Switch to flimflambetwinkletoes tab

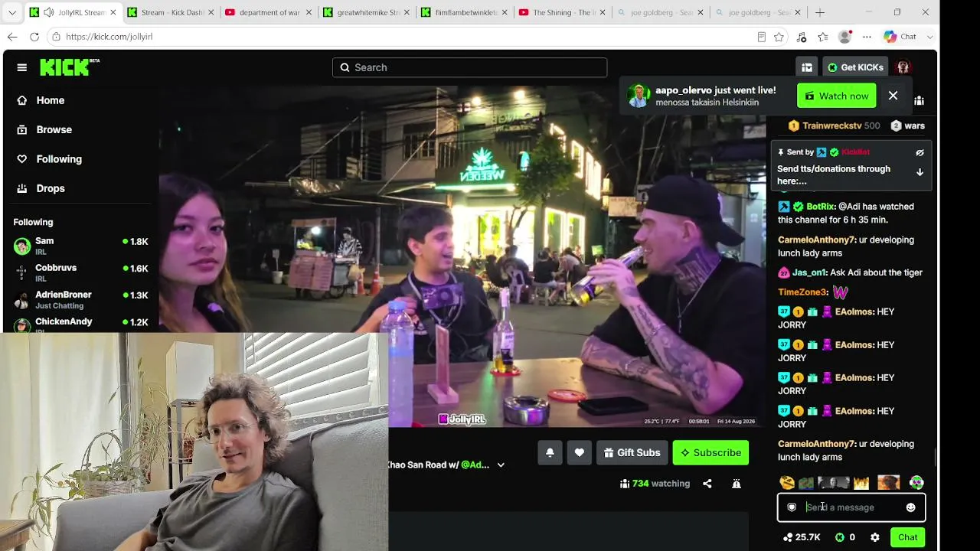[x=464, y=12]
